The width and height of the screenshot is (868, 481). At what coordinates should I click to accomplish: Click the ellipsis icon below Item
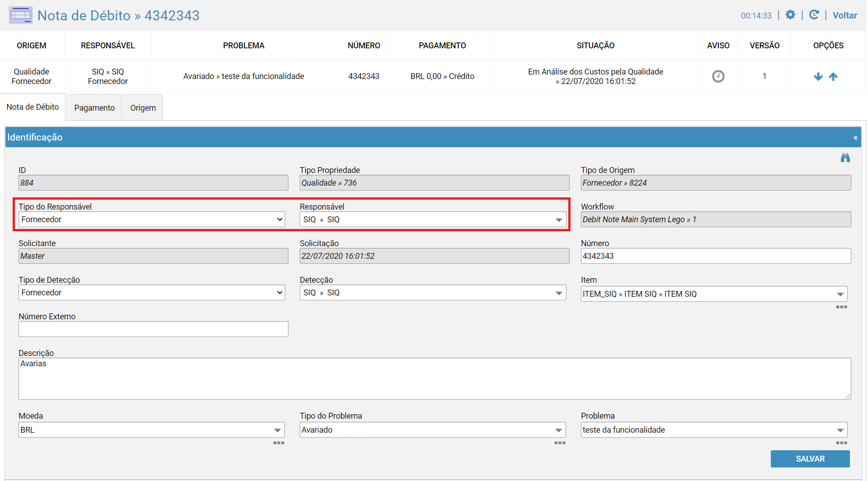(x=841, y=307)
